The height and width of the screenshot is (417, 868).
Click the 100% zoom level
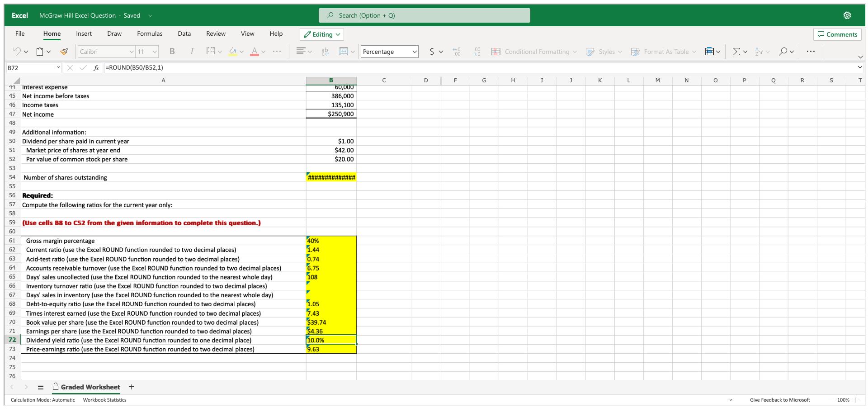[x=843, y=400]
